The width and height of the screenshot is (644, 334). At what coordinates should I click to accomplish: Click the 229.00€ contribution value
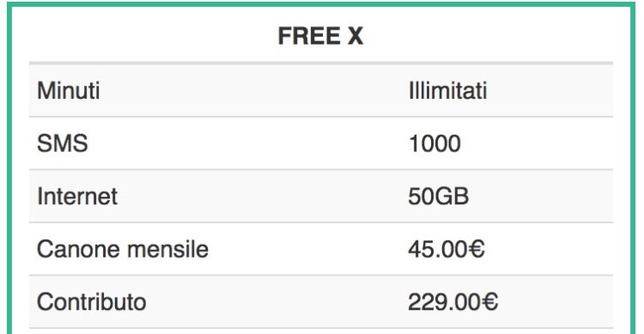453,302
